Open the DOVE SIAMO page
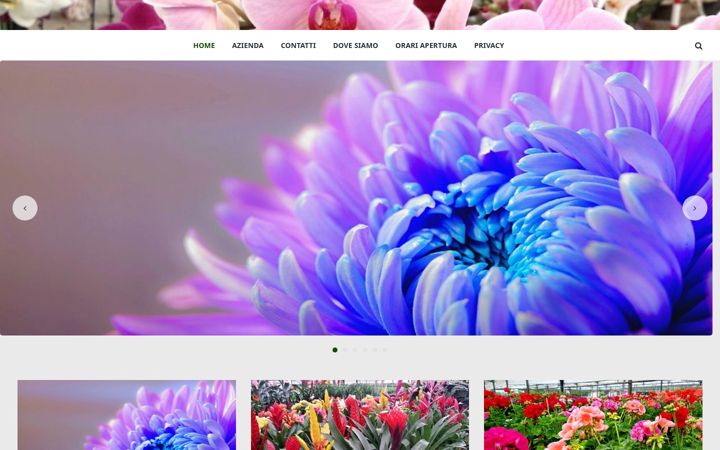 point(355,45)
